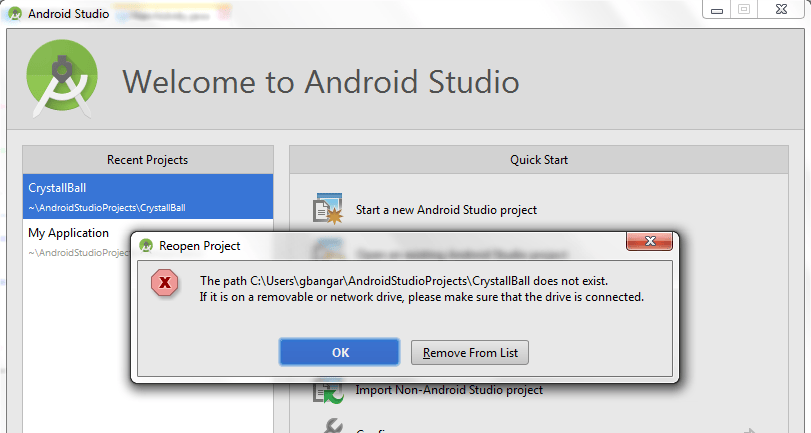Click the removable or network drive message line
This screenshot has width=811, height=433.
point(422,297)
